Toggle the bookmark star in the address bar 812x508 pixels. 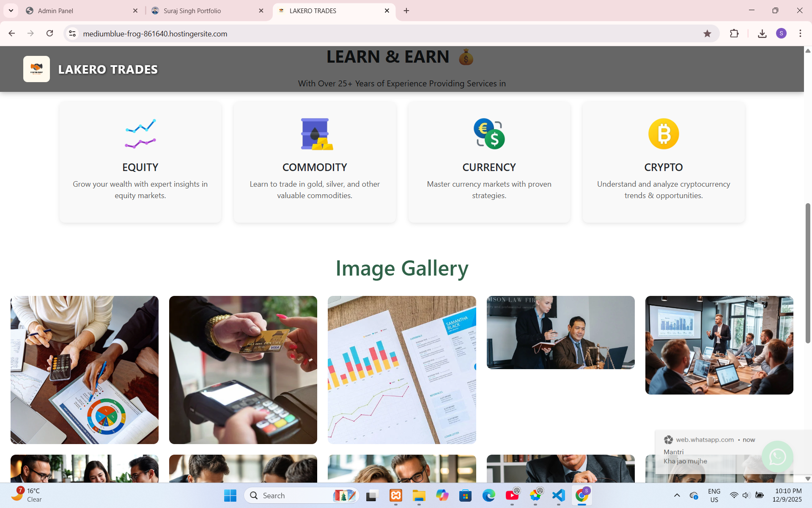pyautogui.click(x=708, y=33)
